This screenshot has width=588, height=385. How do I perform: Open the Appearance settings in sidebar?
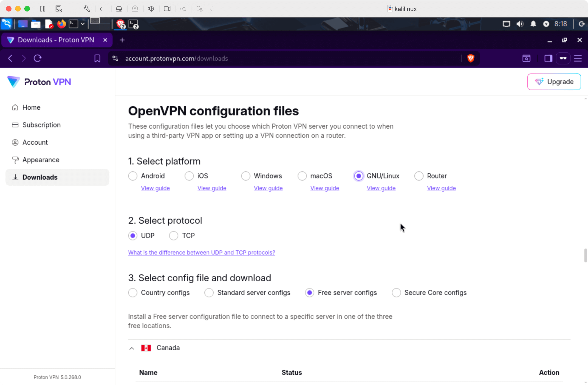(x=41, y=160)
